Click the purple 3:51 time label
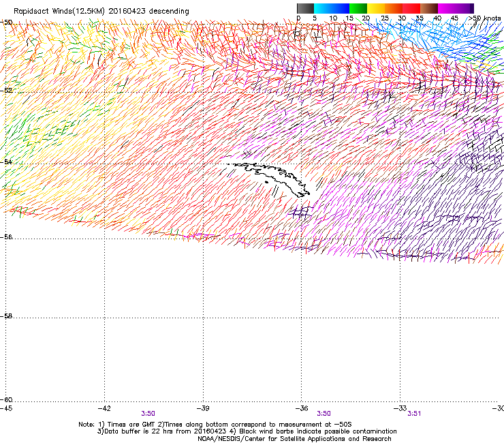Viewport: 504px width, 443px height. (414, 414)
